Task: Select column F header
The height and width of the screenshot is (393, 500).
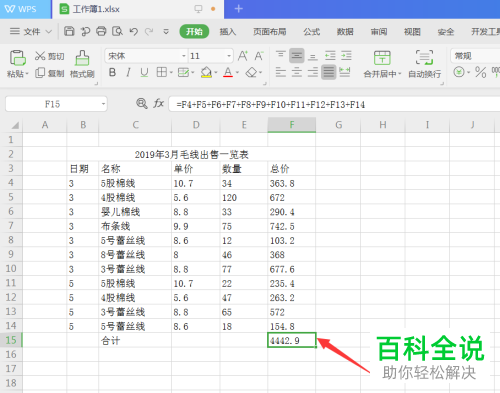Action: (x=292, y=125)
